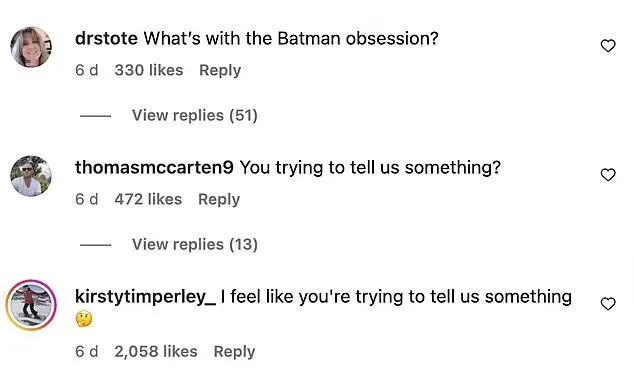Expand View replies (51)

click(x=194, y=116)
